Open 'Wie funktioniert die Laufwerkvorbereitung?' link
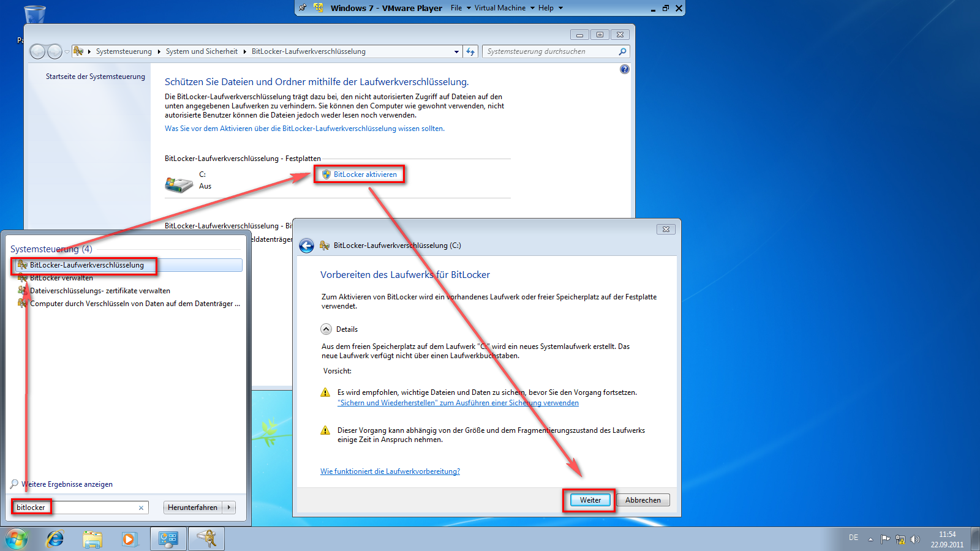980x551 pixels. click(390, 471)
